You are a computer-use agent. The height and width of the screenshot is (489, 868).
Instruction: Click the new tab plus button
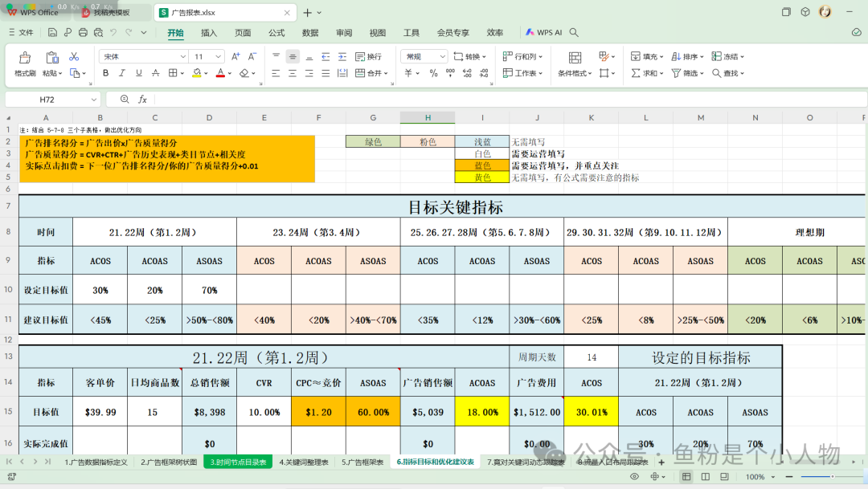[x=308, y=12]
